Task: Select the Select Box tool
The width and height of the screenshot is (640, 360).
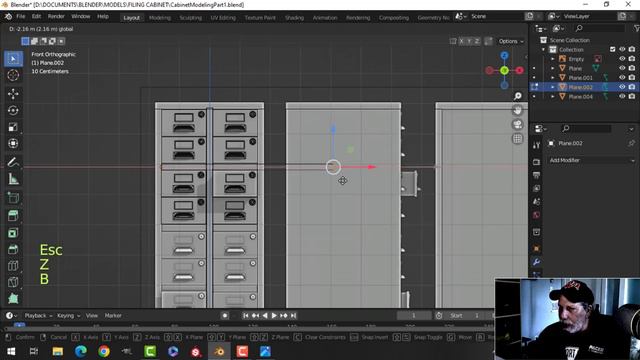Action: (x=13, y=59)
